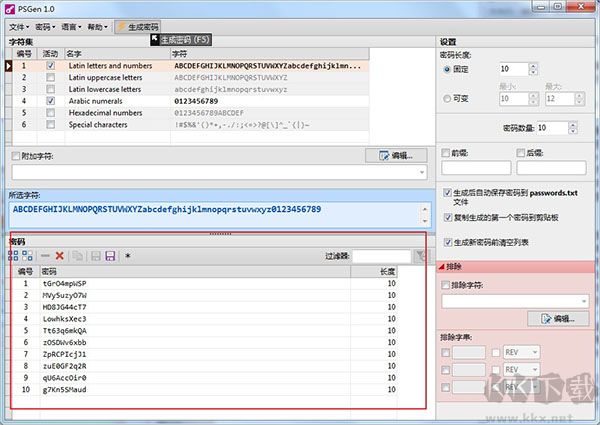The image size is (600, 425).
Task: Click the asterisk mask passwords icon
Action: 128,256
